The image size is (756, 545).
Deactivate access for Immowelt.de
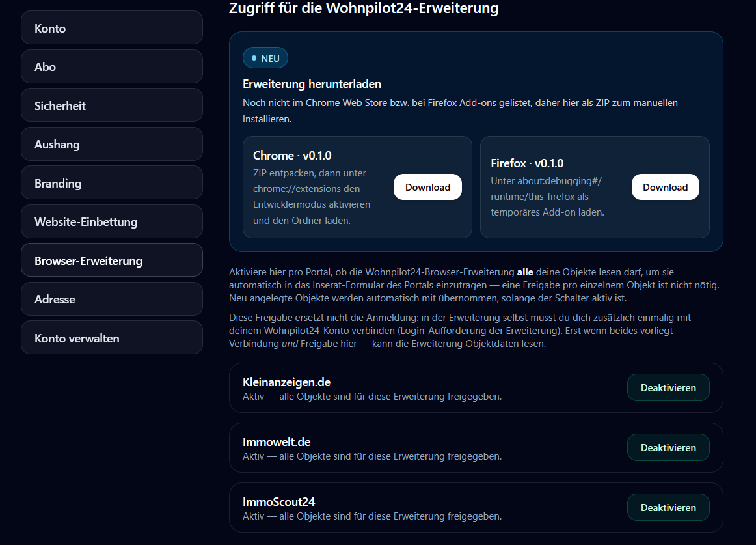[668, 447]
